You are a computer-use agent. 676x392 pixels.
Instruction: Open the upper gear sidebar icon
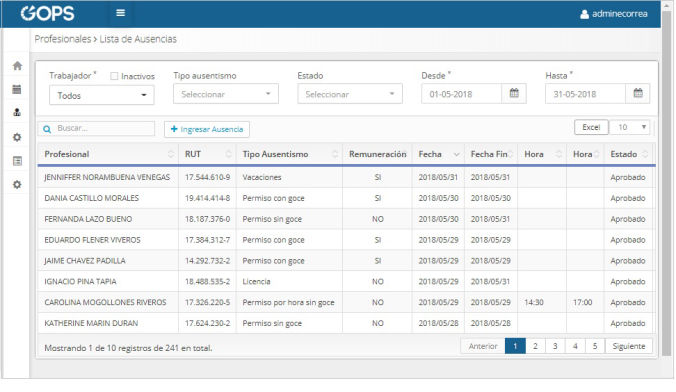17,137
